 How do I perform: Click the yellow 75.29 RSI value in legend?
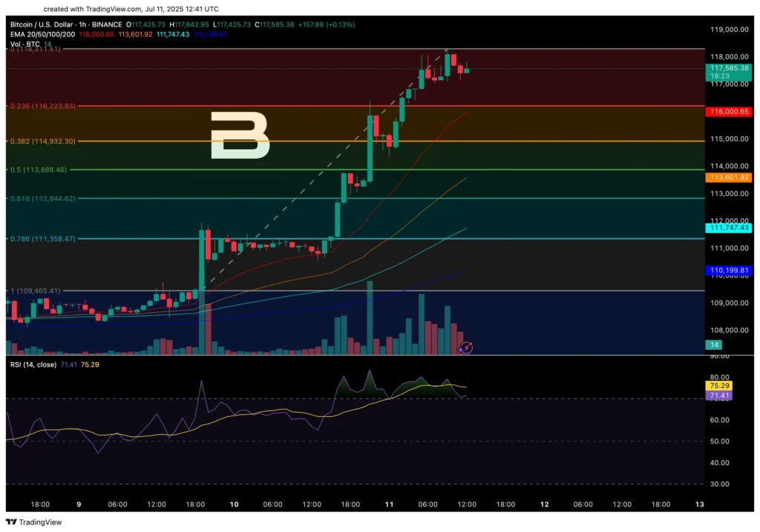tap(90, 364)
